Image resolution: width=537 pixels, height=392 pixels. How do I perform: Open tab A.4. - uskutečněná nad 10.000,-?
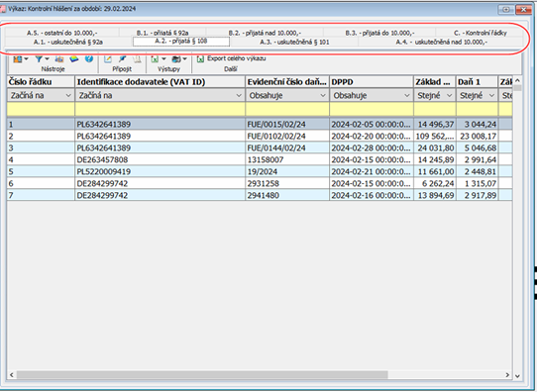[442, 42]
